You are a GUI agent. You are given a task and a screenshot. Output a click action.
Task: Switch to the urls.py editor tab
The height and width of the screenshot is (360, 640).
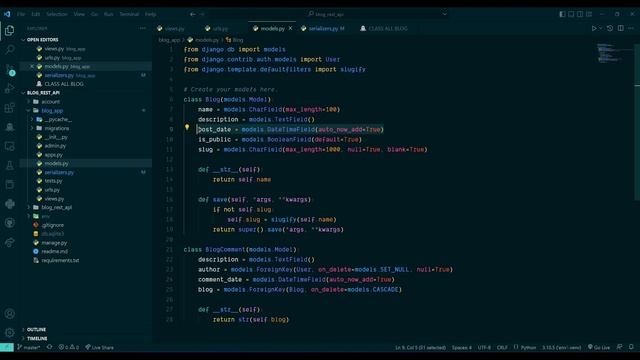220,29
